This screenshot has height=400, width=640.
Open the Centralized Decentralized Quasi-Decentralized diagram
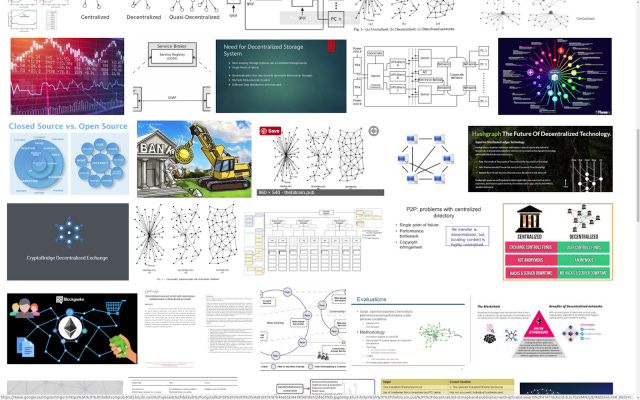pyautogui.click(x=151, y=10)
